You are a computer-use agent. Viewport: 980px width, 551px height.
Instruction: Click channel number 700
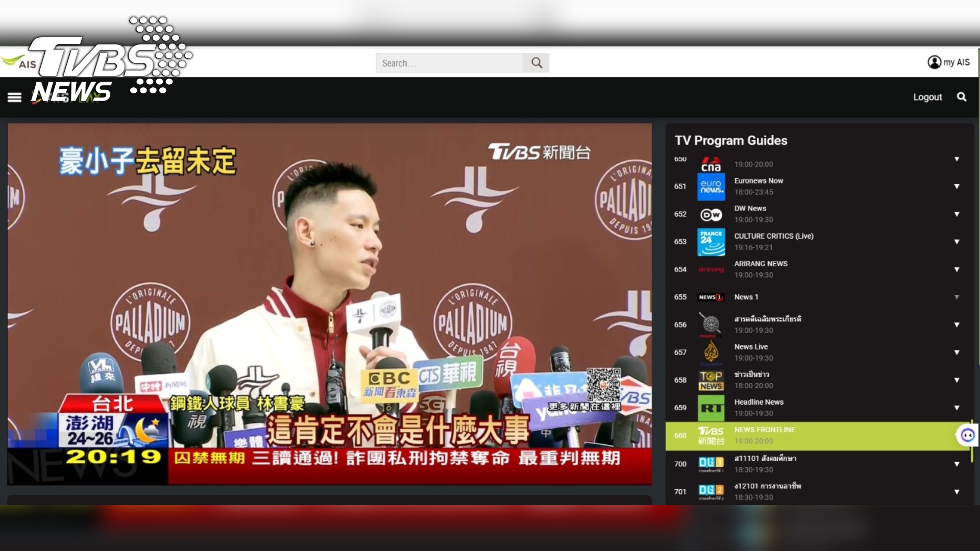[x=680, y=464]
